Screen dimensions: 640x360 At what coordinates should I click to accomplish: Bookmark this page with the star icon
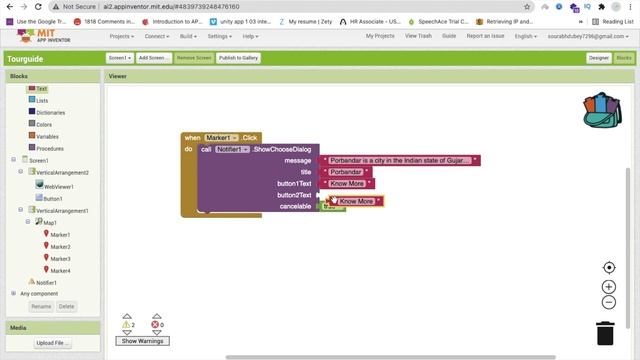[527, 7]
